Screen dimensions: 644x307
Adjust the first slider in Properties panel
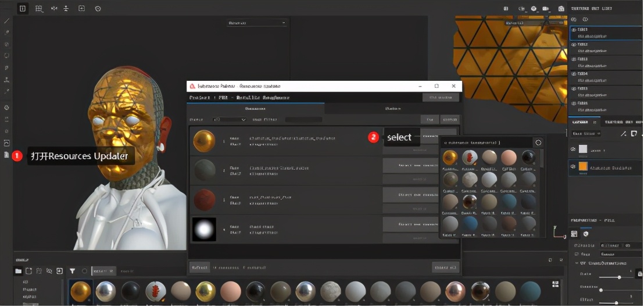click(x=618, y=277)
